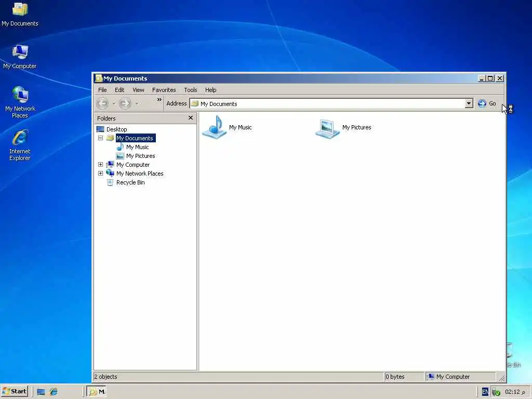Close the Folders pane
The image size is (532, 399).
[191, 118]
